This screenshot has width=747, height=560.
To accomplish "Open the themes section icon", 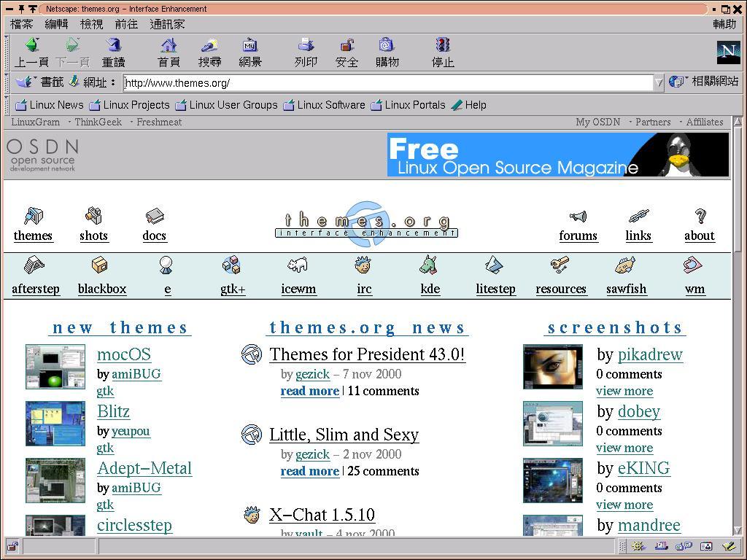I will pos(33,216).
